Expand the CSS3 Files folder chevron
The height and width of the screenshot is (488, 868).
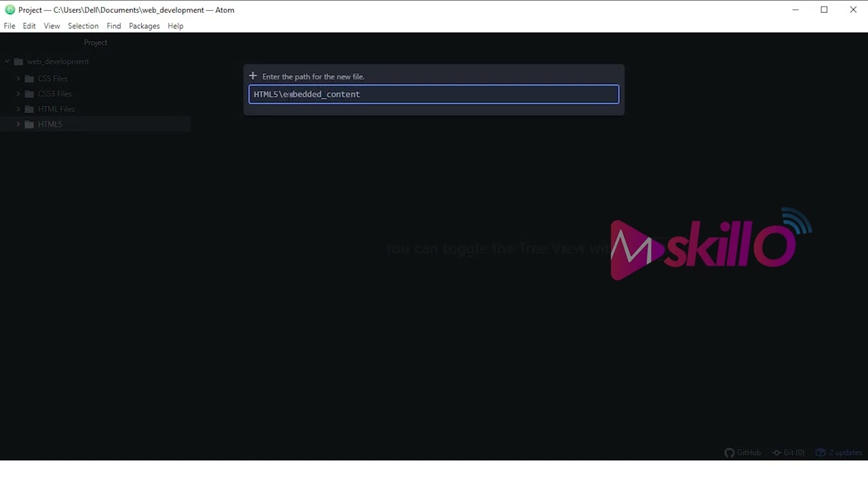[18, 94]
